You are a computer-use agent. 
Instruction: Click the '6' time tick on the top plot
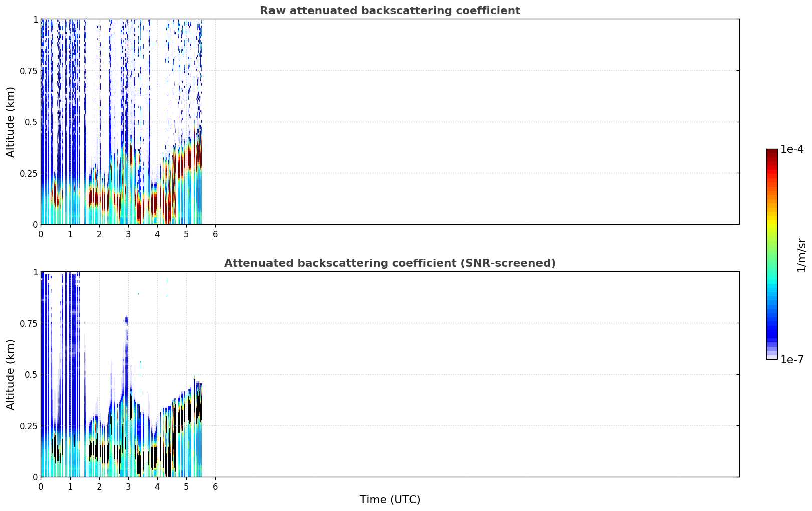coord(215,234)
